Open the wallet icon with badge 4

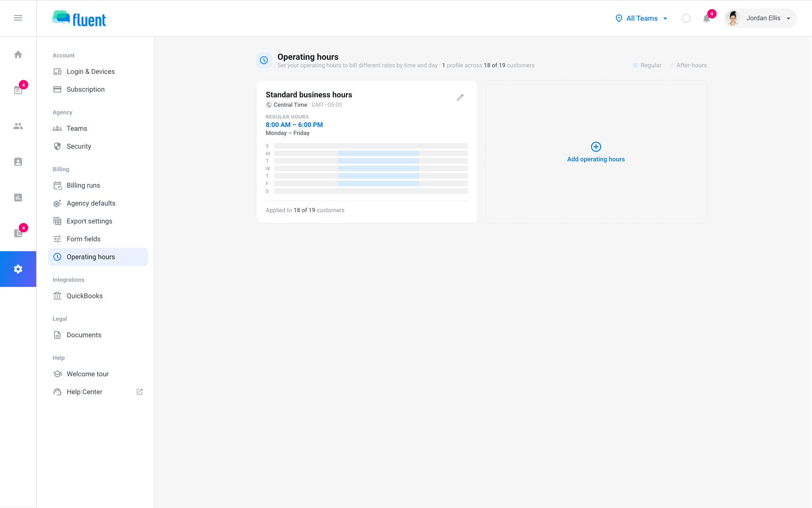point(18,233)
